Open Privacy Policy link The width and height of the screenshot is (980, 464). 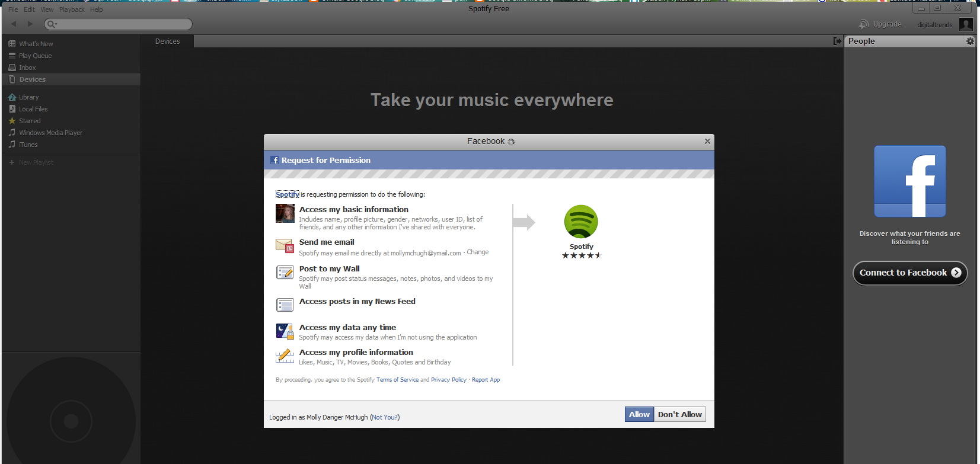point(449,380)
